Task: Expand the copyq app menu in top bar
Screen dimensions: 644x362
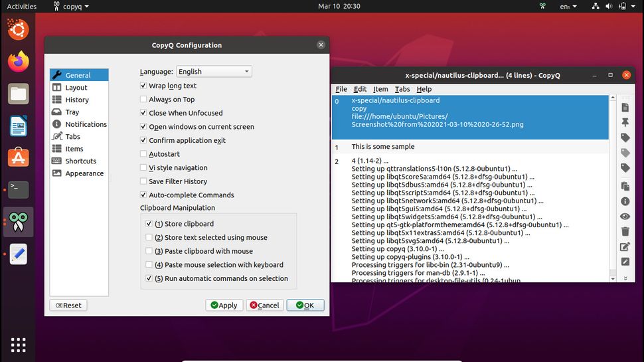Action: point(71,6)
